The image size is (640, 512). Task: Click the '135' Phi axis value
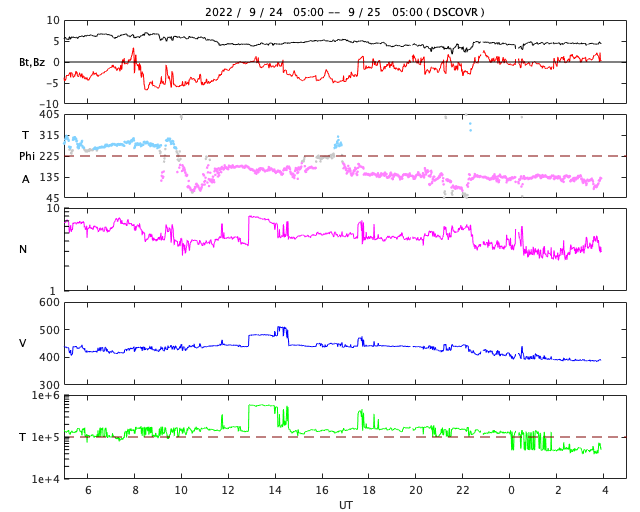(x=49, y=177)
